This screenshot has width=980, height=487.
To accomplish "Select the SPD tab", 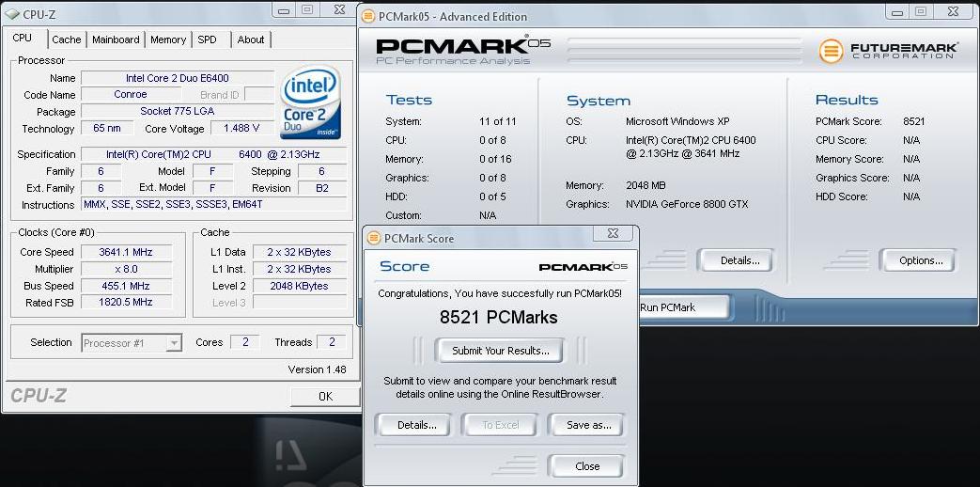I will pyautogui.click(x=207, y=39).
